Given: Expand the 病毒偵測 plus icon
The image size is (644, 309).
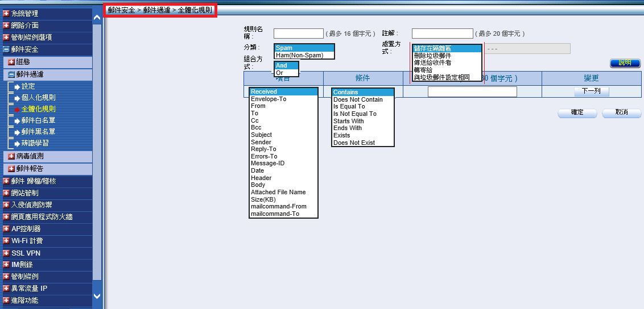Looking at the screenshot, I should click(x=11, y=156).
